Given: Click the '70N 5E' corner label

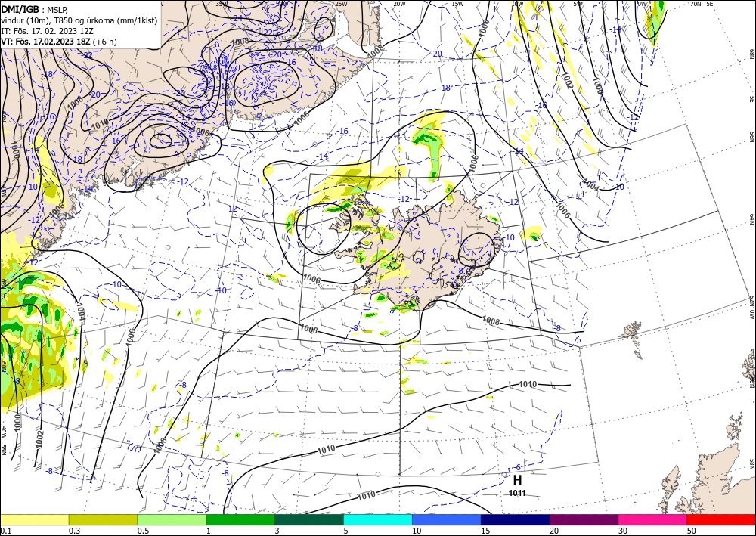Looking at the screenshot, I should tap(702, 4).
